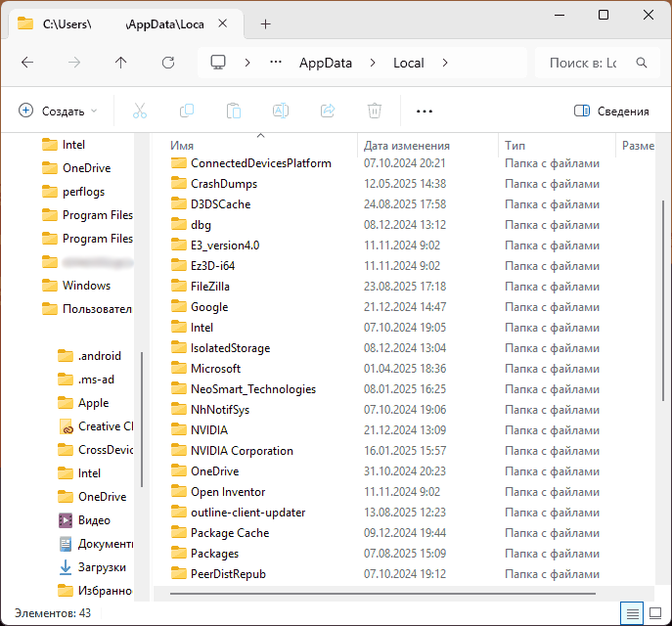Screen dimensions: 672x626
Task: Select the Microsoft folder
Action: coord(205,369)
